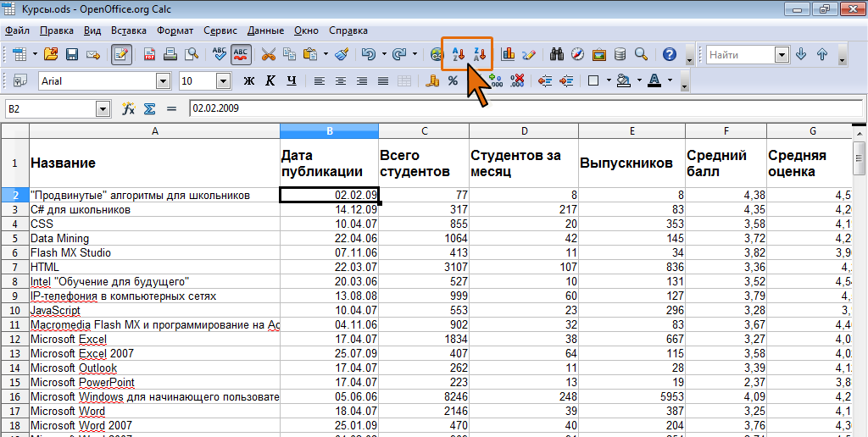Open the Navigator
The image size is (868, 437).
[578, 54]
